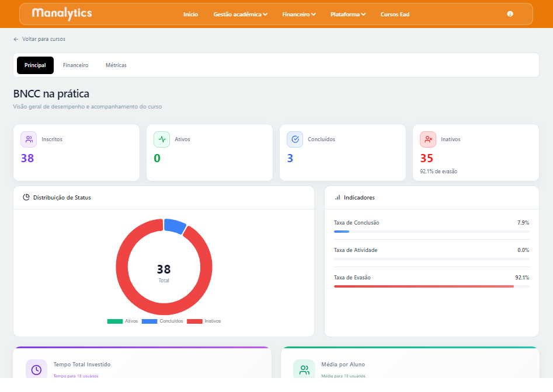Toggle the Ativos legend item in the chart
The width and height of the screenshot is (553, 392).
pos(123,321)
